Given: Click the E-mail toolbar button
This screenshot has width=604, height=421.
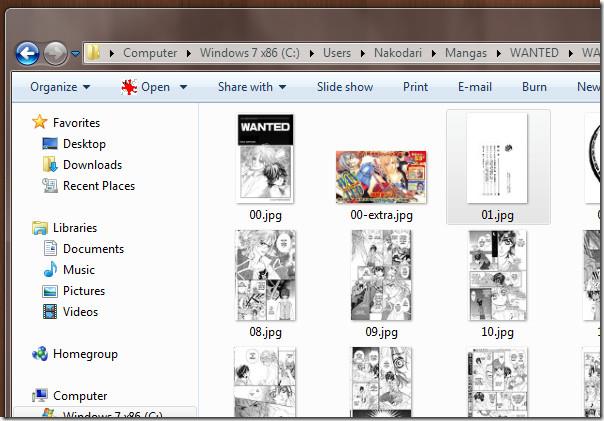Looking at the screenshot, I should click(x=474, y=87).
